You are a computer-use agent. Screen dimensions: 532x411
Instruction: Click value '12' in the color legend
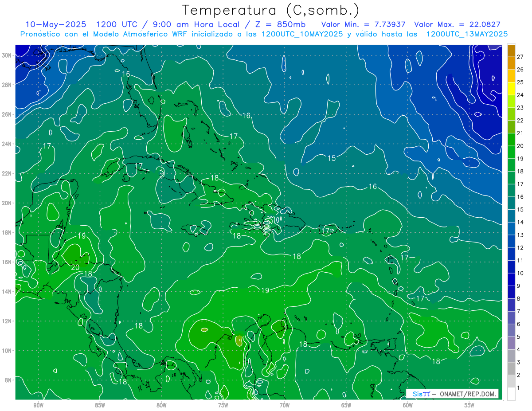coord(520,247)
